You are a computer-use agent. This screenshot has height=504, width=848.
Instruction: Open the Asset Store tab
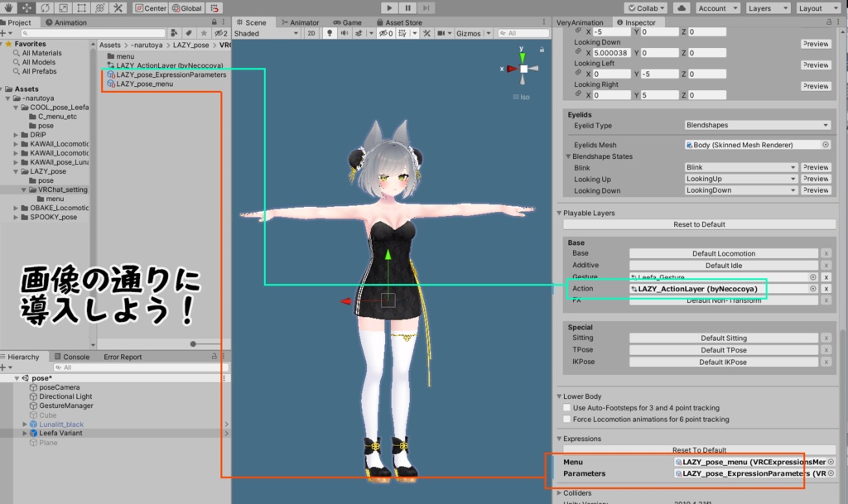pyautogui.click(x=399, y=22)
